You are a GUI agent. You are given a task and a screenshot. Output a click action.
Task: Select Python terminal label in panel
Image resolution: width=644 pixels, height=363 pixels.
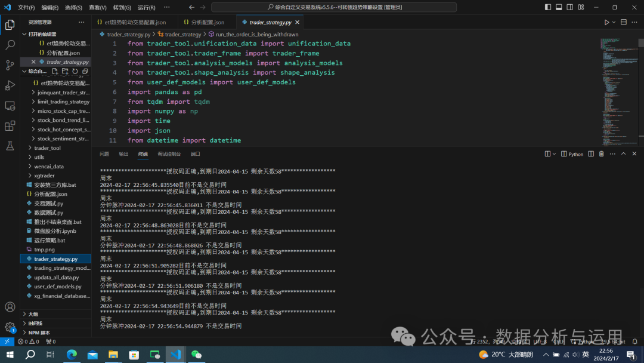pyautogui.click(x=572, y=154)
